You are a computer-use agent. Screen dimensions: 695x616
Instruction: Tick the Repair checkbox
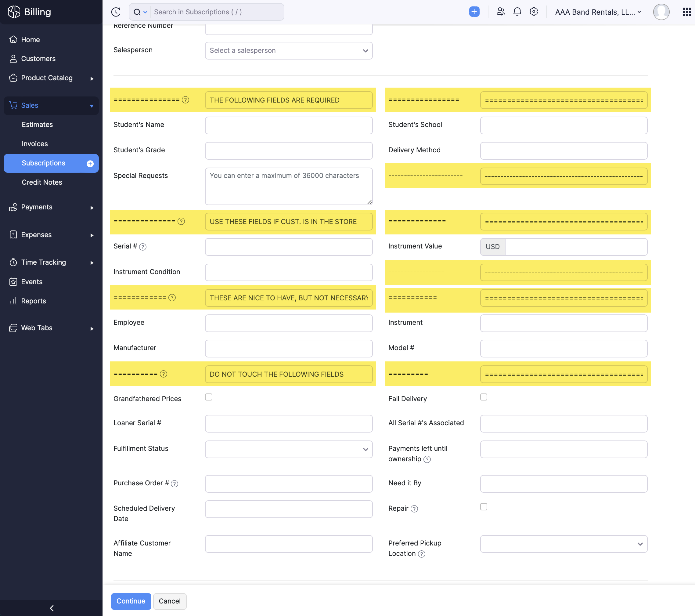tap(484, 506)
